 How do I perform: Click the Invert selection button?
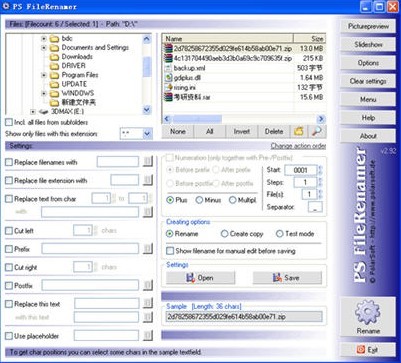pos(242,131)
